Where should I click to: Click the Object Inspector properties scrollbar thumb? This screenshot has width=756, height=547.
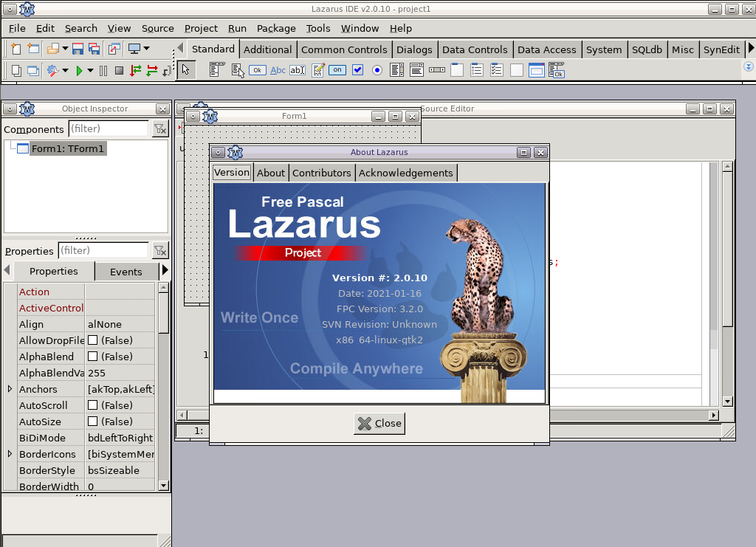[x=164, y=313]
